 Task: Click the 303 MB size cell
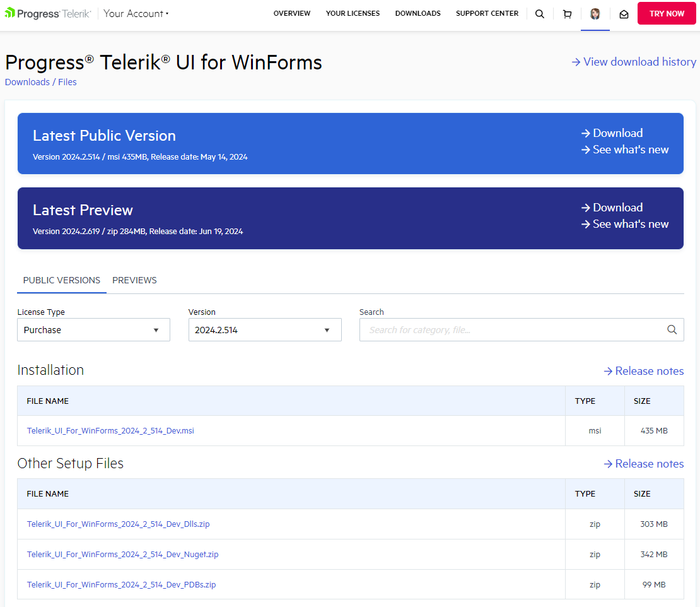tap(654, 524)
